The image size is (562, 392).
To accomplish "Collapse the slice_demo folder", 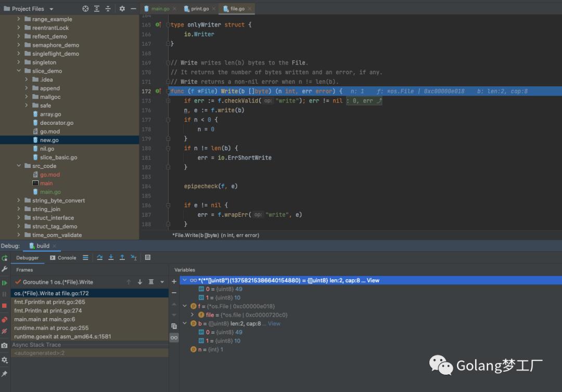I will (19, 71).
